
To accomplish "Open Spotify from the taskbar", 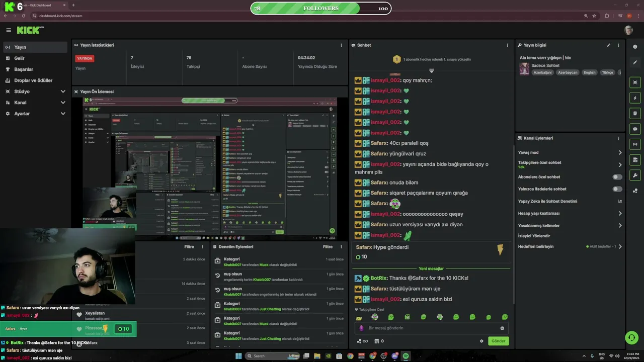I will coord(406,356).
